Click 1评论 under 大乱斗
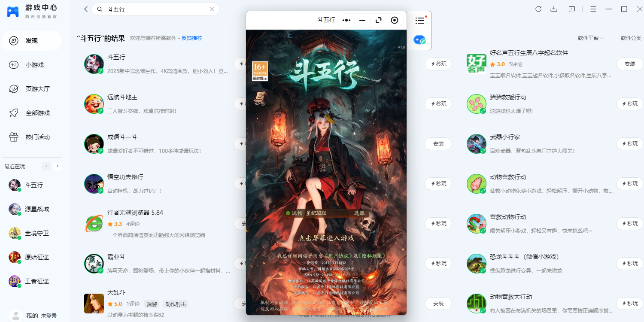Image resolution: width=644 pixels, height=322 pixels. 133,304
